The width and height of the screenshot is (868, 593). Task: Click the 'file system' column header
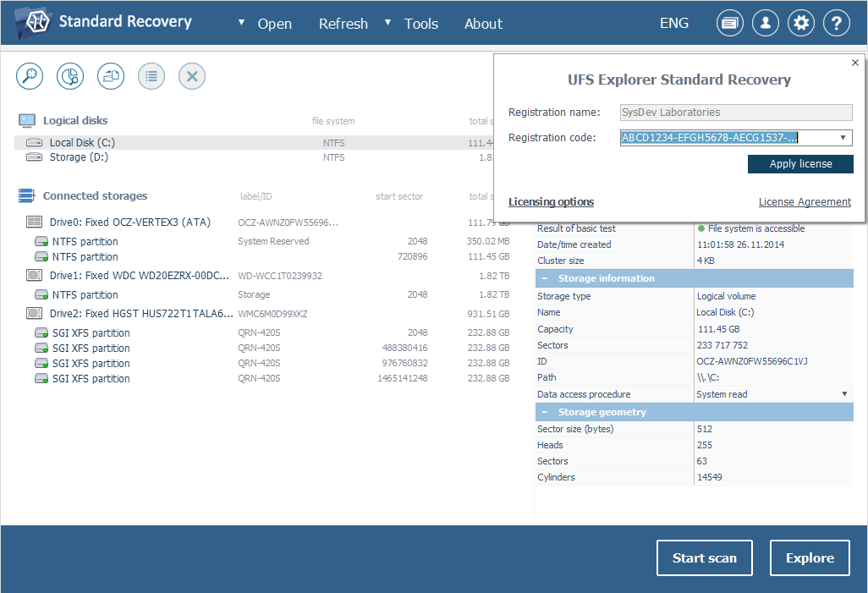pyautogui.click(x=333, y=121)
